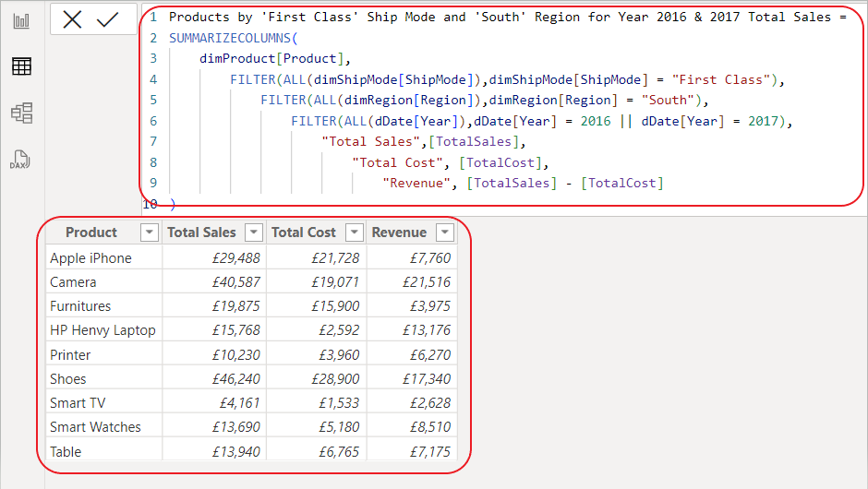
Task: Click the "South" region filter line
Action: [x=485, y=101]
